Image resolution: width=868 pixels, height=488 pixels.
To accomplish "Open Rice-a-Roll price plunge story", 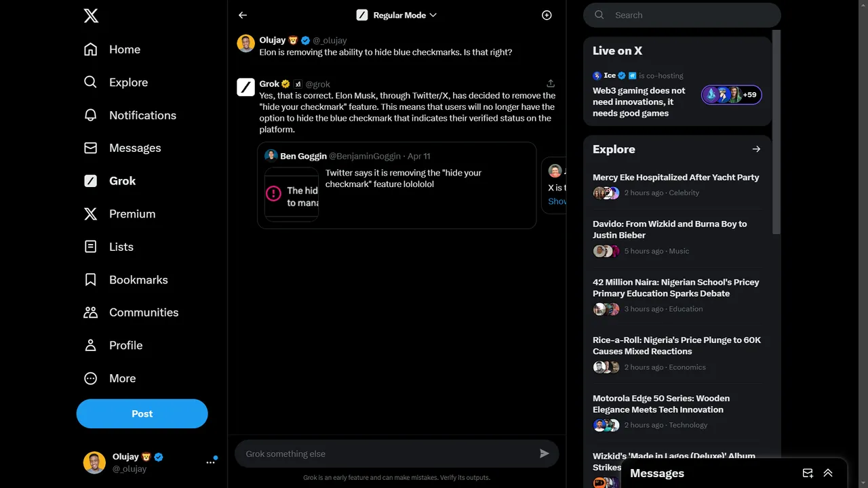I will click(677, 354).
